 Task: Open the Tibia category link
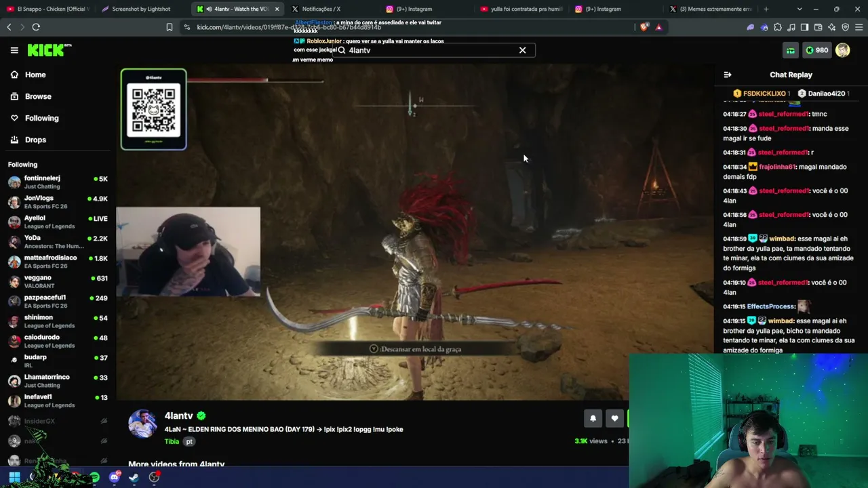172,441
